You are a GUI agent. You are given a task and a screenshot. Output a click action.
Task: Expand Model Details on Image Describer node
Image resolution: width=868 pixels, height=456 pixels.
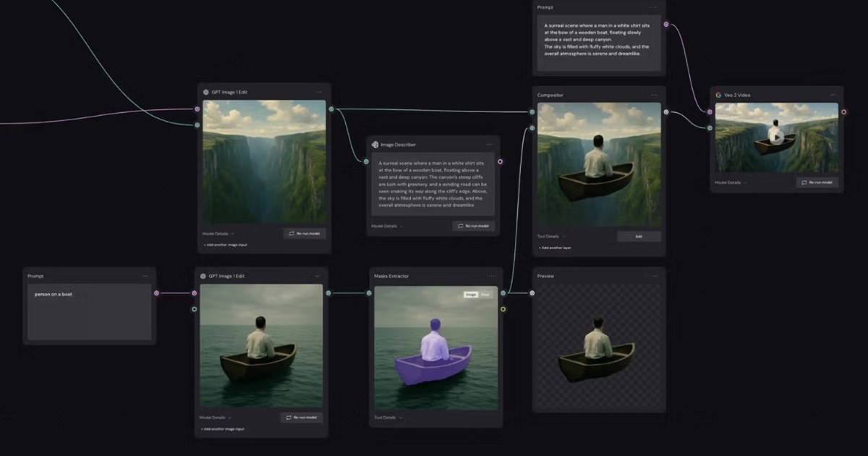[x=386, y=226]
